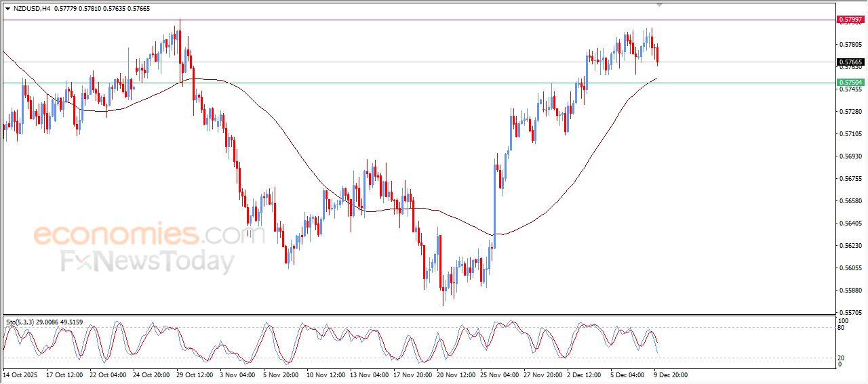Click the last red candle at chart's right edge
The image size is (868, 384).
coord(657,54)
